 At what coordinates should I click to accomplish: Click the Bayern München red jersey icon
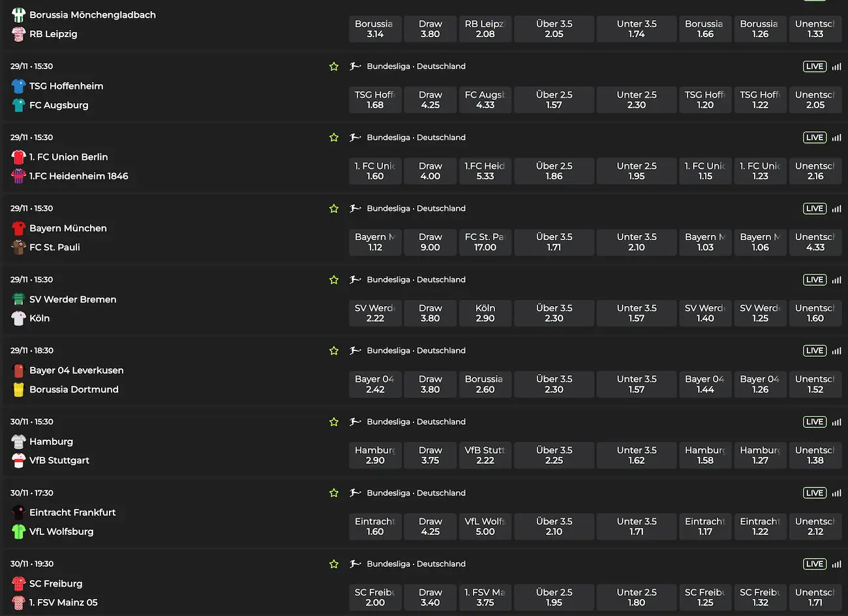click(18, 228)
